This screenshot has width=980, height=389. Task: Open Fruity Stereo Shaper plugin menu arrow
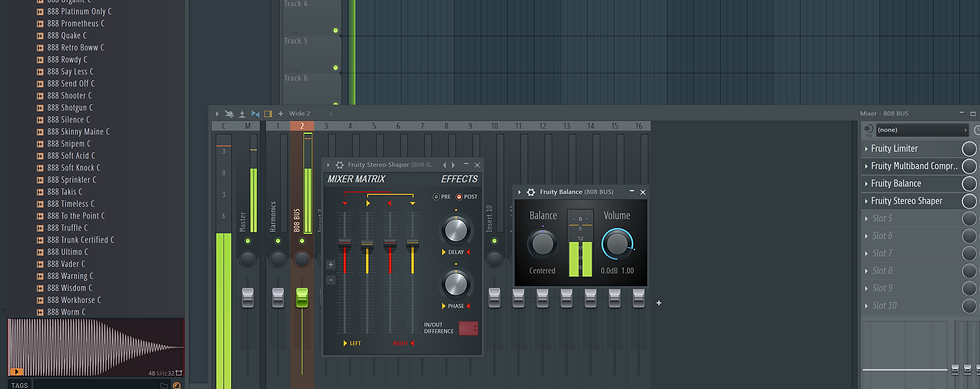[x=328, y=165]
